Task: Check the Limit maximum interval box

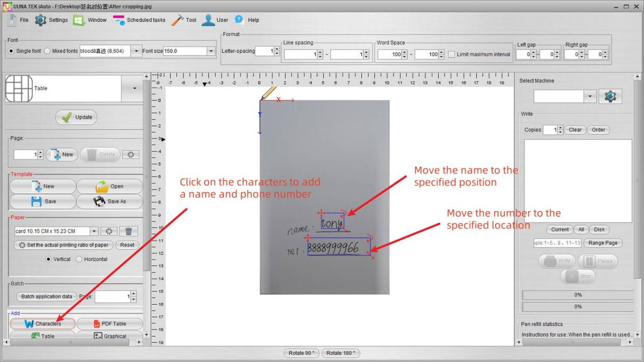Action: (x=450, y=54)
